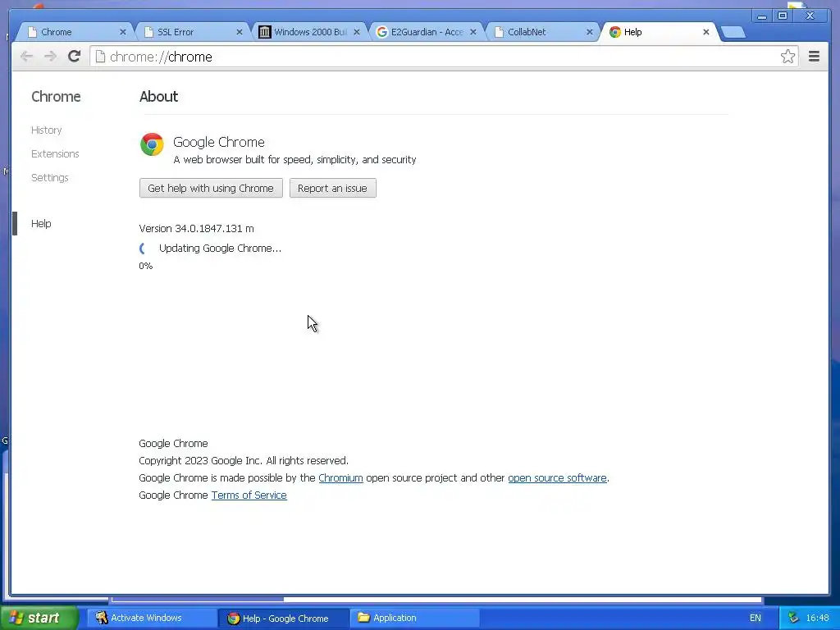Image resolution: width=840 pixels, height=630 pixels.
Task: Click the EN language indicator
Action: pyautogui.click(x=756, y=618)
